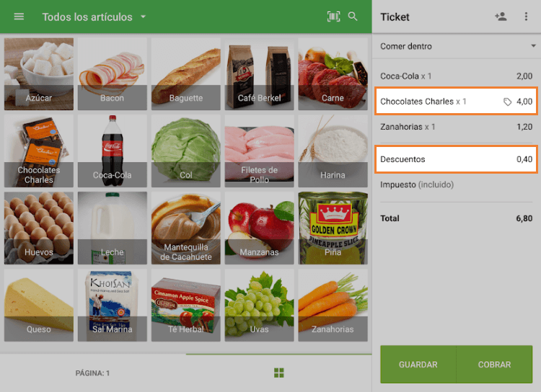The image size is (541, 392).
Task: Click discount tag icon on Chocolates Charles
Action: tap(507, 102)
